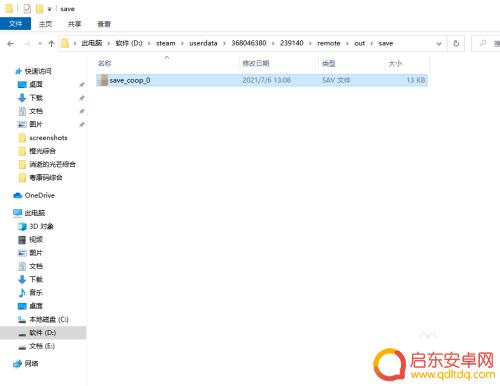Open 快速访问 in the sidebar

pos(38,71)
